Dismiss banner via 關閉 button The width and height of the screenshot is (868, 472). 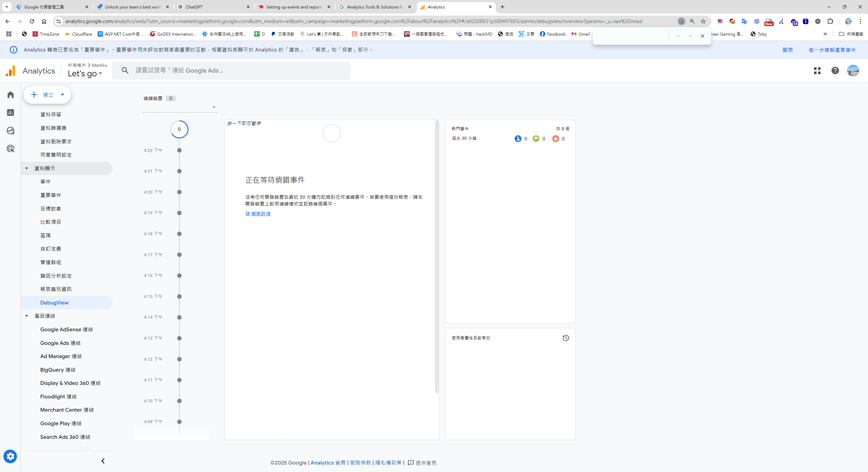(x=788, y=50)
